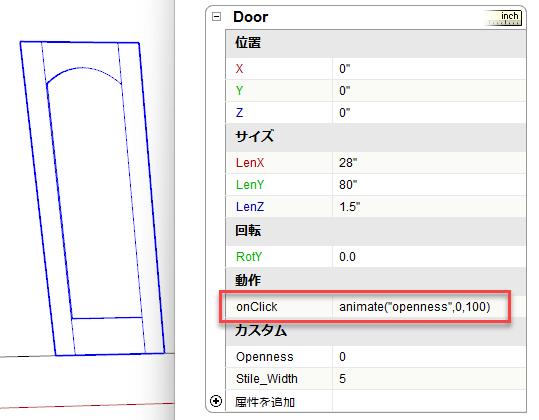The height and width of the screenshot is (420, 539).
Task: Edit the Z position value
Action: point(429,113)
